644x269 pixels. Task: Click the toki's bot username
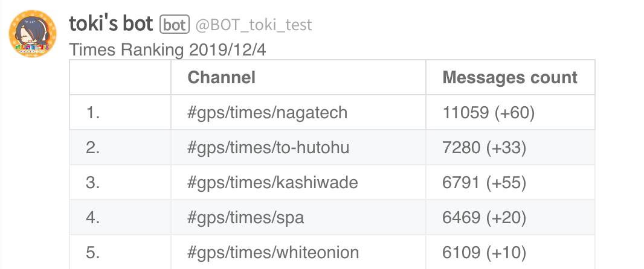[x=111, y=24]
